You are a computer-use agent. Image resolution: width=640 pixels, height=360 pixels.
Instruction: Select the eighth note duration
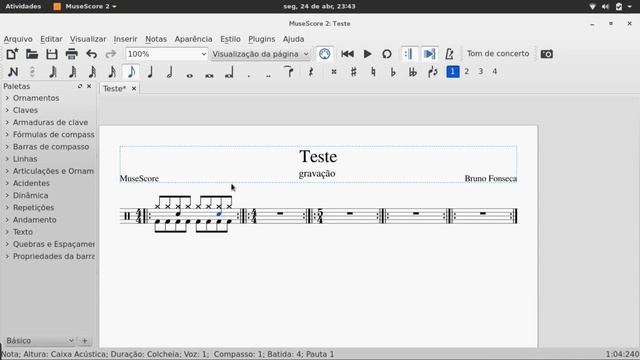(131, 72)
